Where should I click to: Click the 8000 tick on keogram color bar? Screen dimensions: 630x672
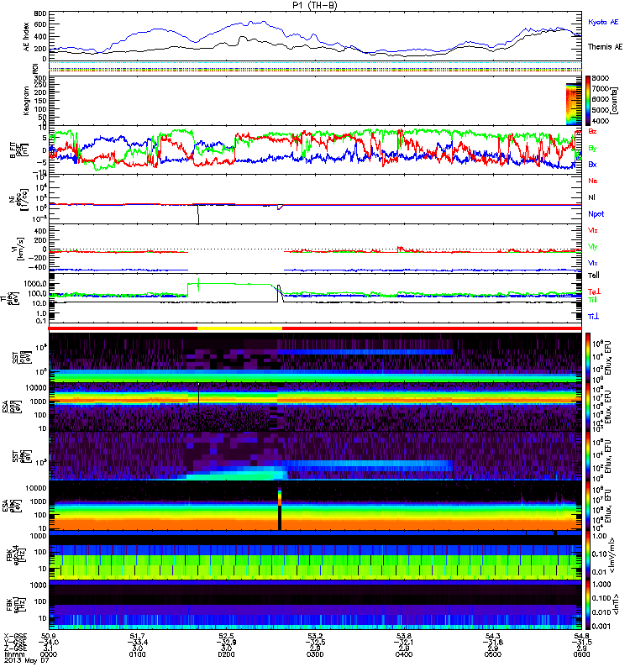tap(600, 78)
